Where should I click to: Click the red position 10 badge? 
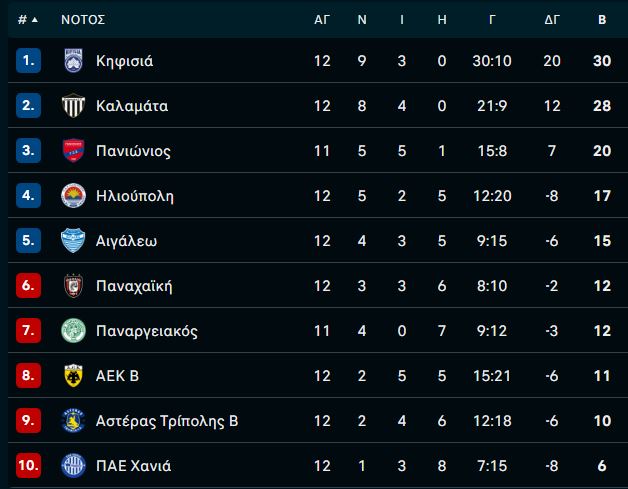(28, 465)
